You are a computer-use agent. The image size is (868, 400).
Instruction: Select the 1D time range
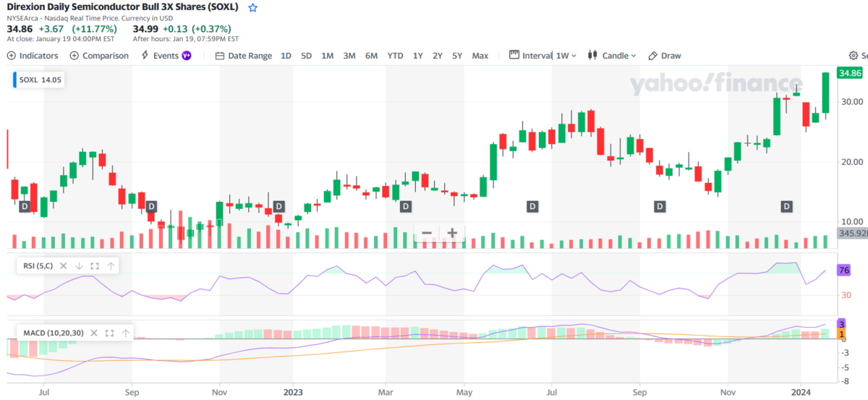286,56
